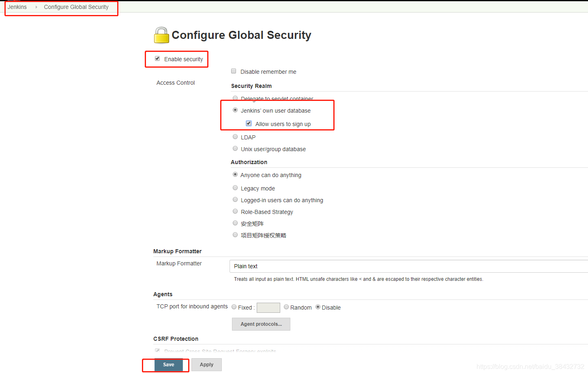Check the Disable remember me box
Screen dimensions: 588x374
click(x=234, y=71)
